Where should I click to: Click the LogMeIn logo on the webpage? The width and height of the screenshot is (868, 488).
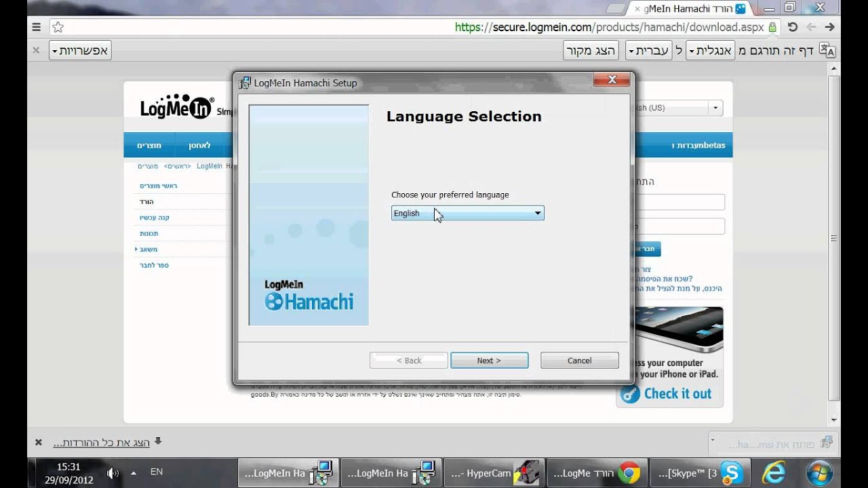point(177,106)
